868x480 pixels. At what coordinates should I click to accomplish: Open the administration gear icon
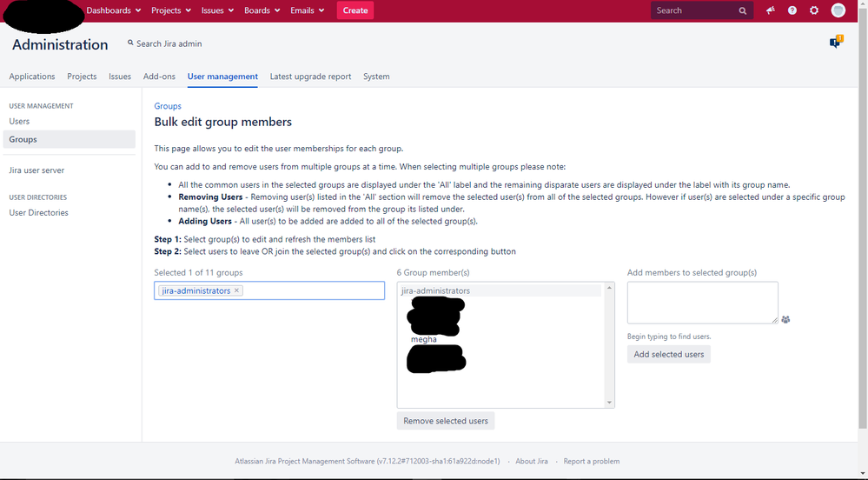(x=814, y=10)
